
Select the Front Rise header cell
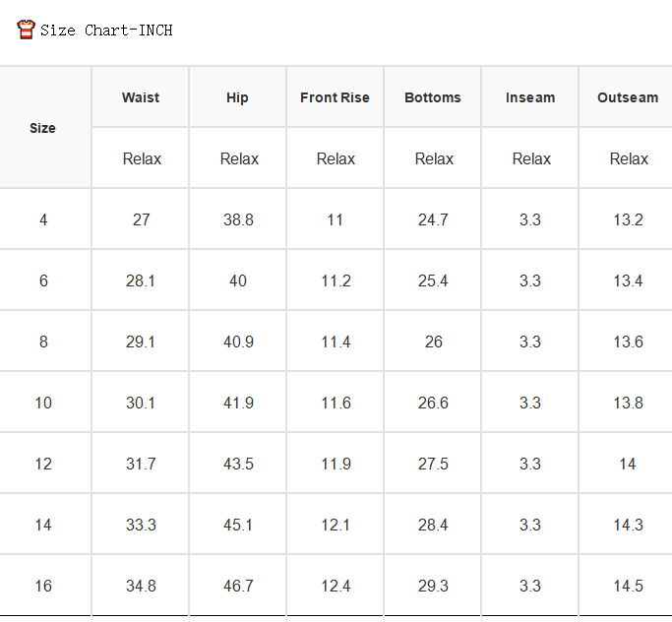pos(335,97)
